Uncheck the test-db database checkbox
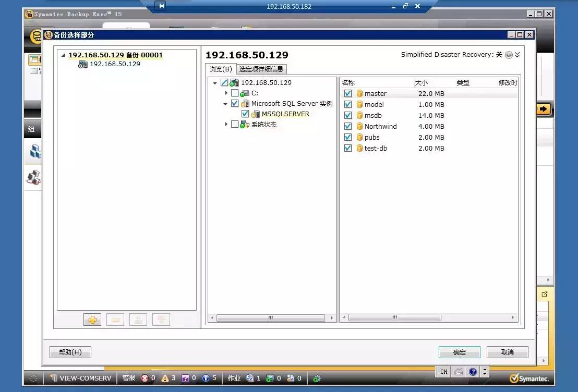The width and height of the screenshot is (578, 392). [347, 148]
